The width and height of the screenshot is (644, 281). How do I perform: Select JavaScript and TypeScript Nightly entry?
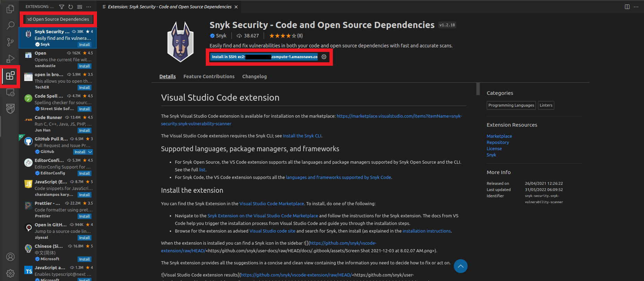point(58,272)
